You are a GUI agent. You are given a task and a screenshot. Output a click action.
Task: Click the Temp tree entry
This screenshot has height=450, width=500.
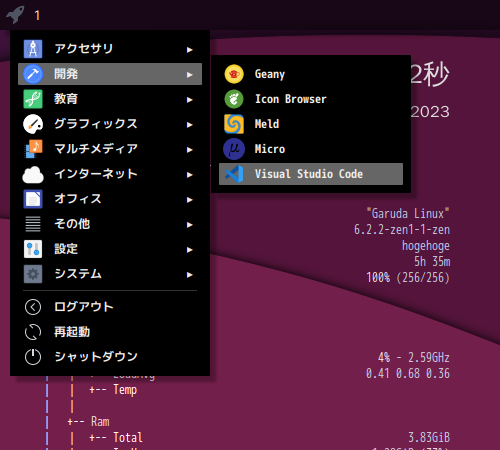[x=125, y=390]
